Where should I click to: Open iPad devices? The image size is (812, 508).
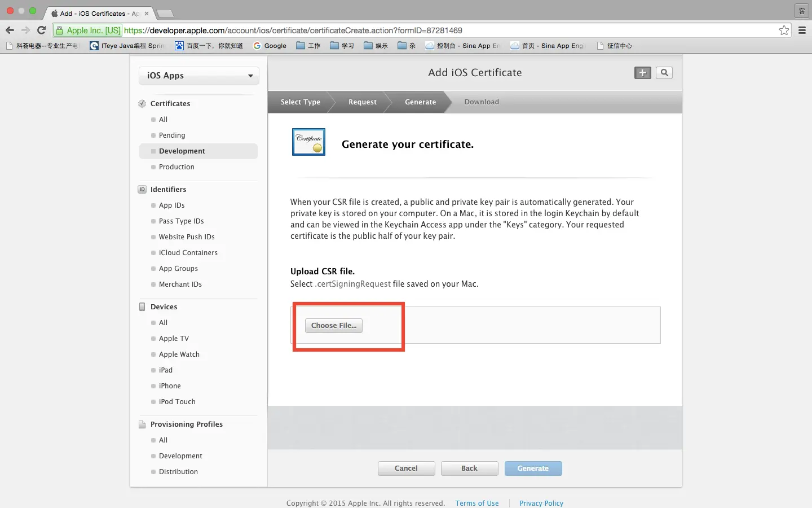point(165,370)
